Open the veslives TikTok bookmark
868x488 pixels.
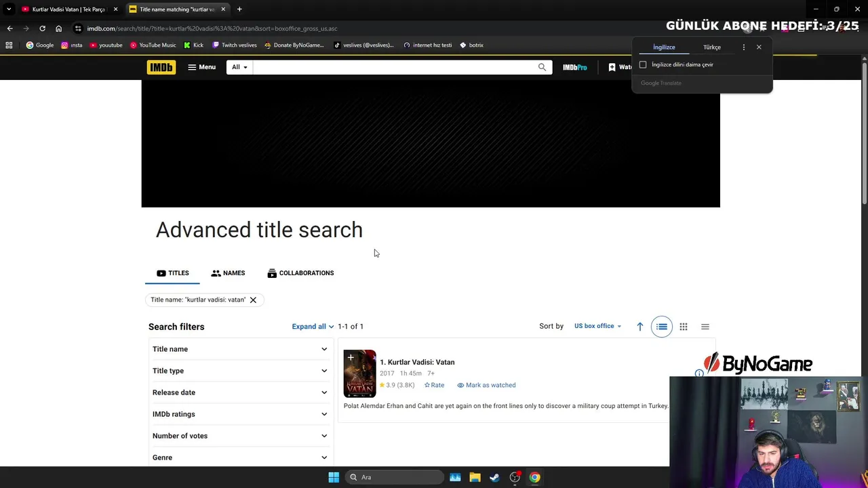click(363, 45)
